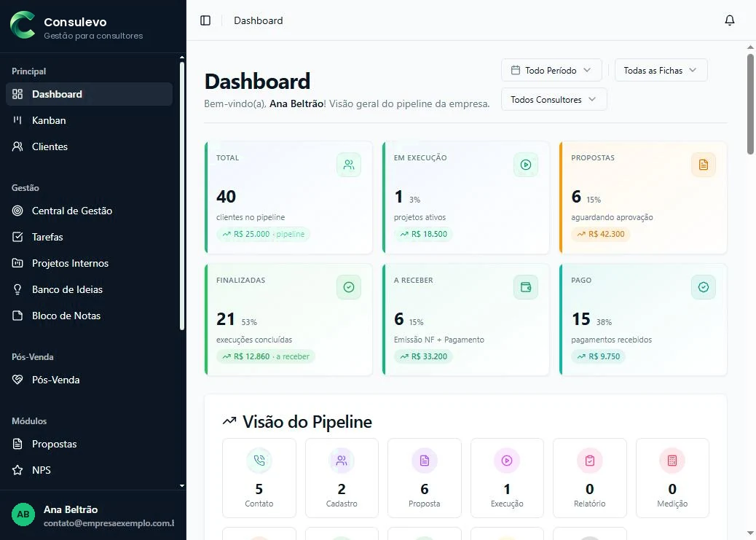The height and width of the screenshot is (540, 756).
Task: Select the Total 40 clientes card
Action: 288,197
